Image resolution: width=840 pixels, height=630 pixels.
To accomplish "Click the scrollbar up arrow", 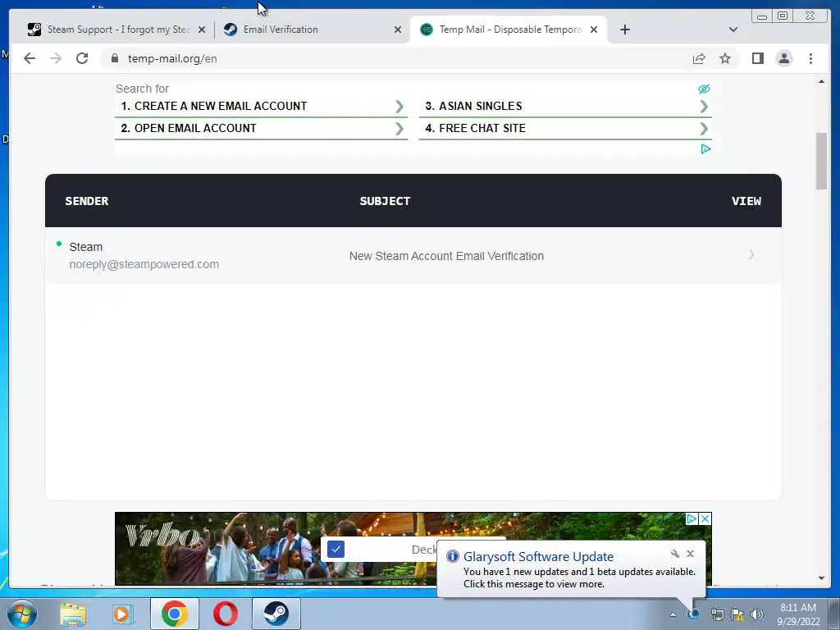I will 822,81.
